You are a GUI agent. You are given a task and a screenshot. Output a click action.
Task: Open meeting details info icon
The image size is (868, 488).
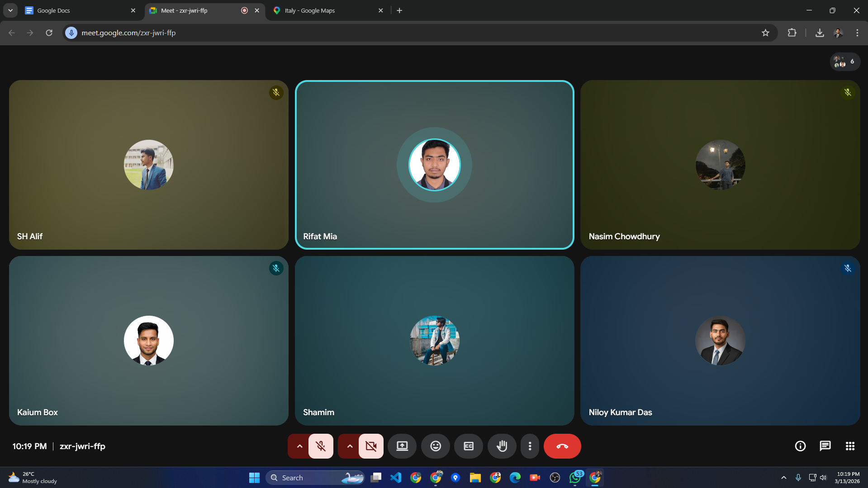(x=800, y=446)
